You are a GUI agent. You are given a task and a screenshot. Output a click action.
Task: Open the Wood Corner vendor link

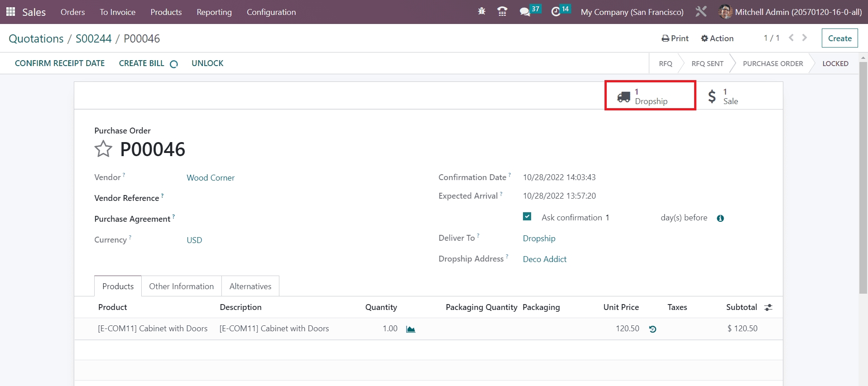tap(211, 178)
